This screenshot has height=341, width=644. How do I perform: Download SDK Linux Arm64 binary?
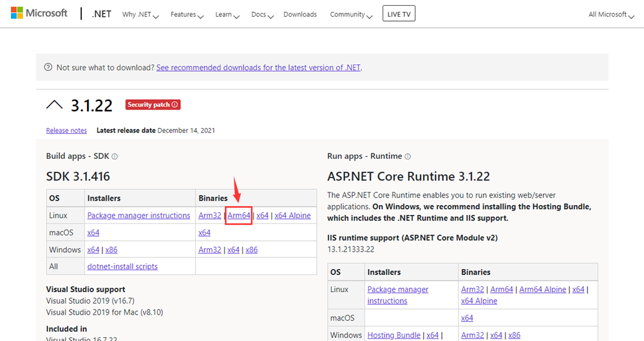coord(238,216)
